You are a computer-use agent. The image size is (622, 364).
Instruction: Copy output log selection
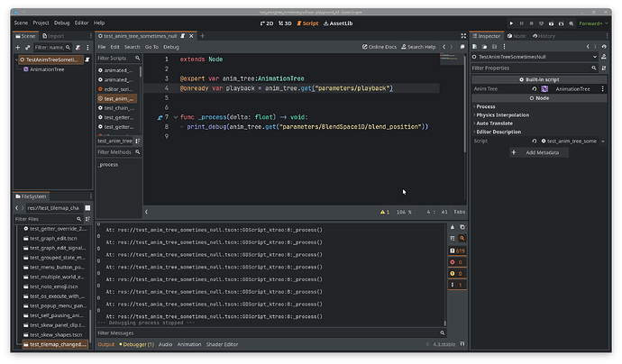pos(462,227)
